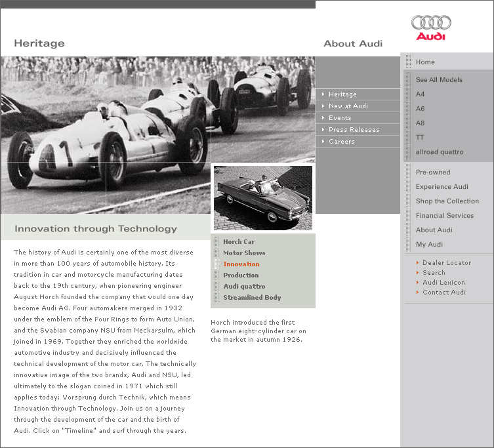Select See All Models
This screenshot has width=494, height=448.
tap(439, 80)
